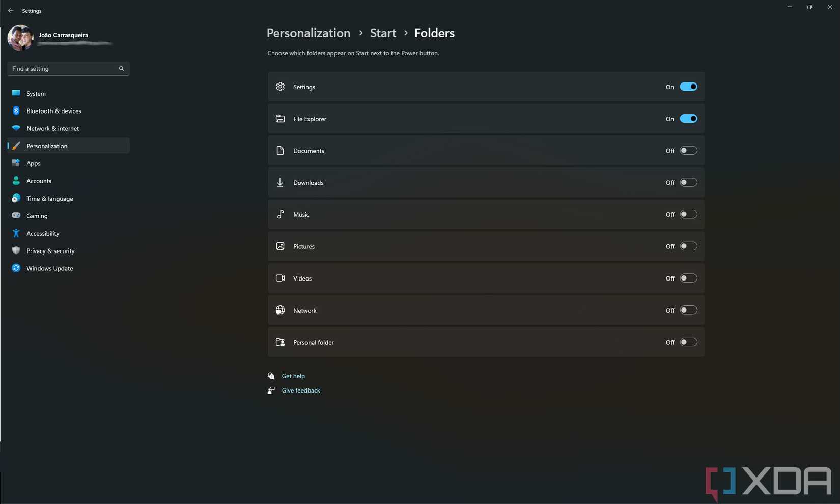
Task: Enable the Personal folder toggle
Action: click(688, 342)
